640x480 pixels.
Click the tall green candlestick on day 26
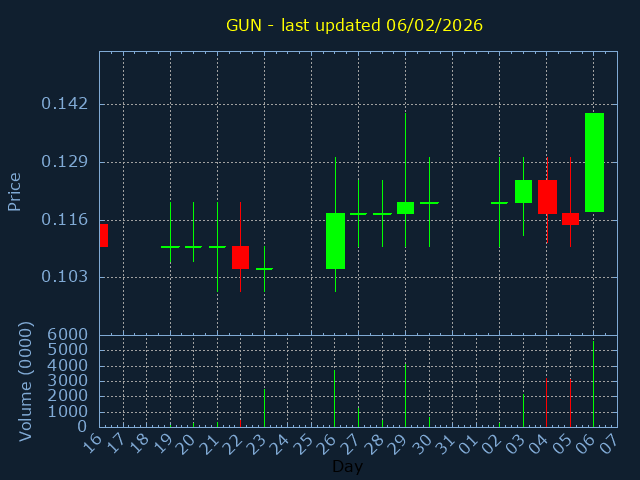(335, 241)
